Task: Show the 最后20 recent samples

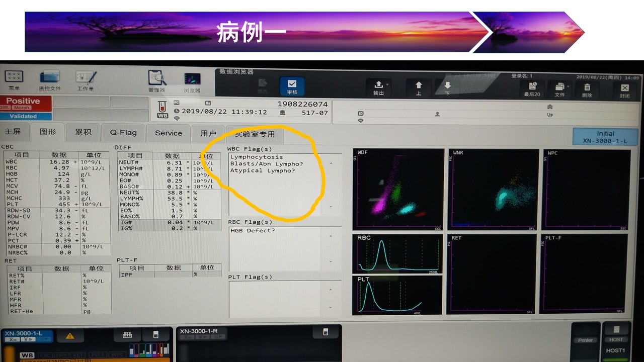Action: [x=532, y=88]
